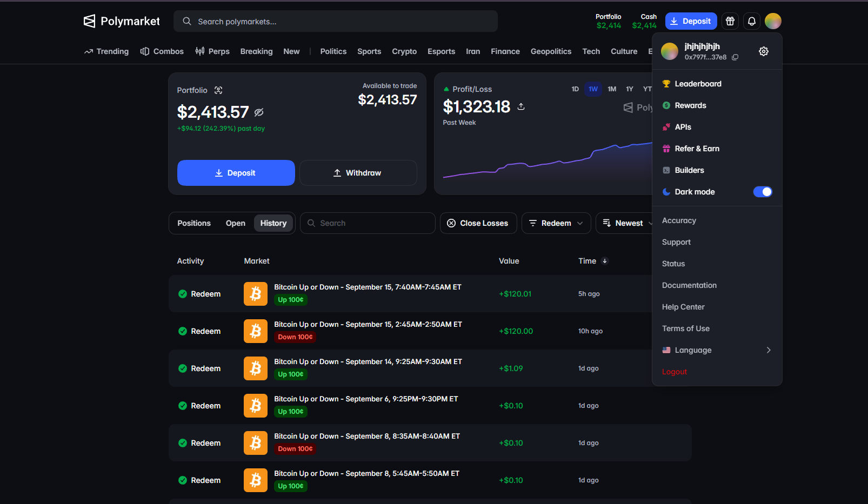Focus the Search polymarkets field

coord(336,21)
